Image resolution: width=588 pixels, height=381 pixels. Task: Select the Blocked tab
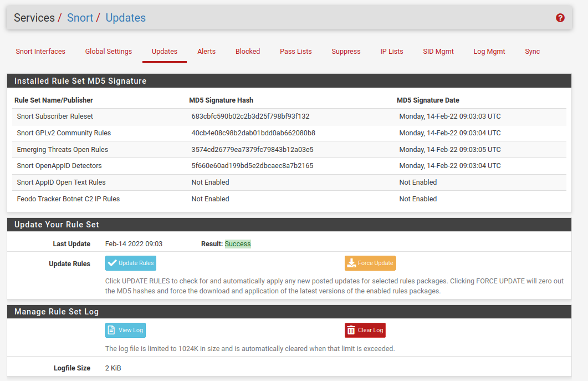pos(247,51)
